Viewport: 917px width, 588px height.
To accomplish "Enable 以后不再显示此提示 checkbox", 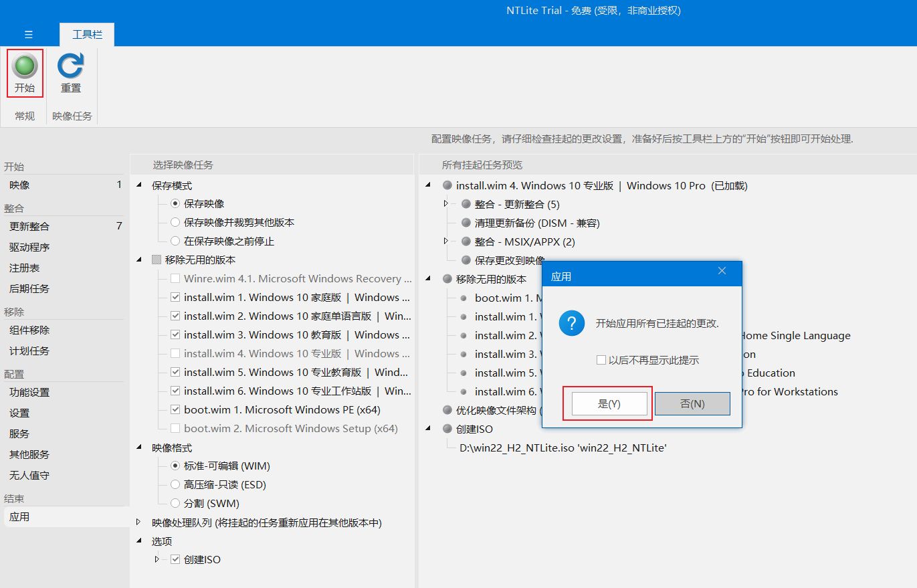I will tap(601, 360).
